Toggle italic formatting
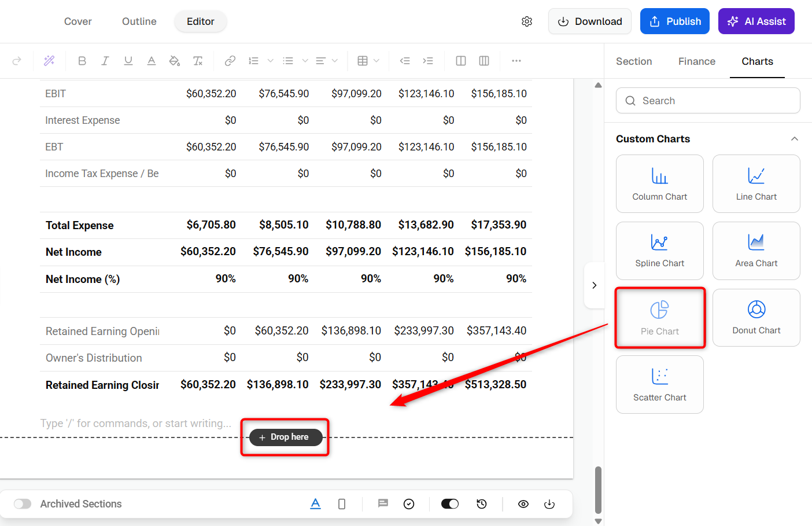The width and height of the screenshot is (812, 526). (105, 61)
